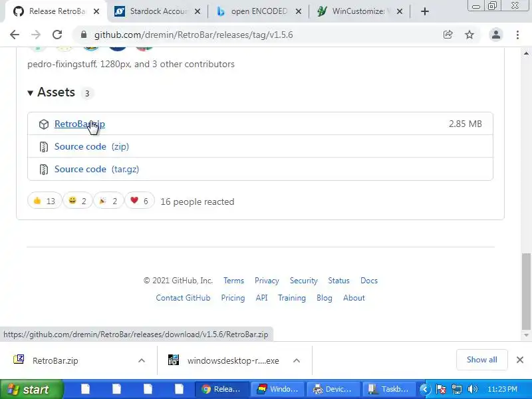Viewport: 532px width, 399px height.
Task: Open the Privacy footer link
Action: [x=267, y=281]
